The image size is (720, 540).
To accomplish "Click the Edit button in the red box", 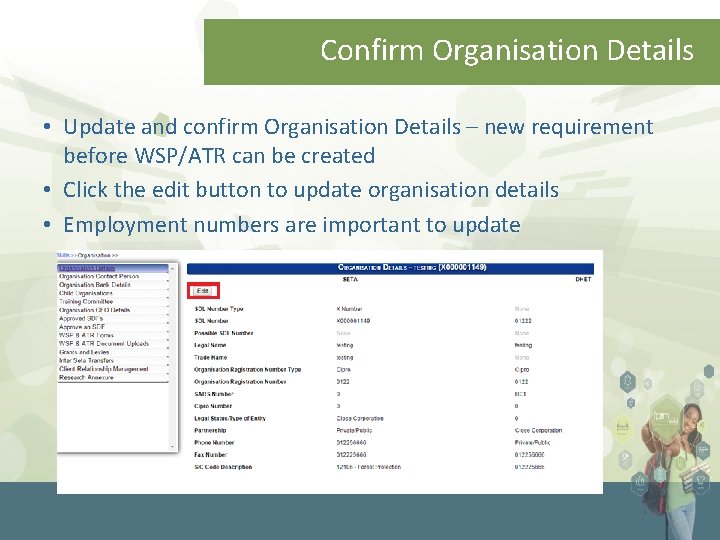I will 202,291.
